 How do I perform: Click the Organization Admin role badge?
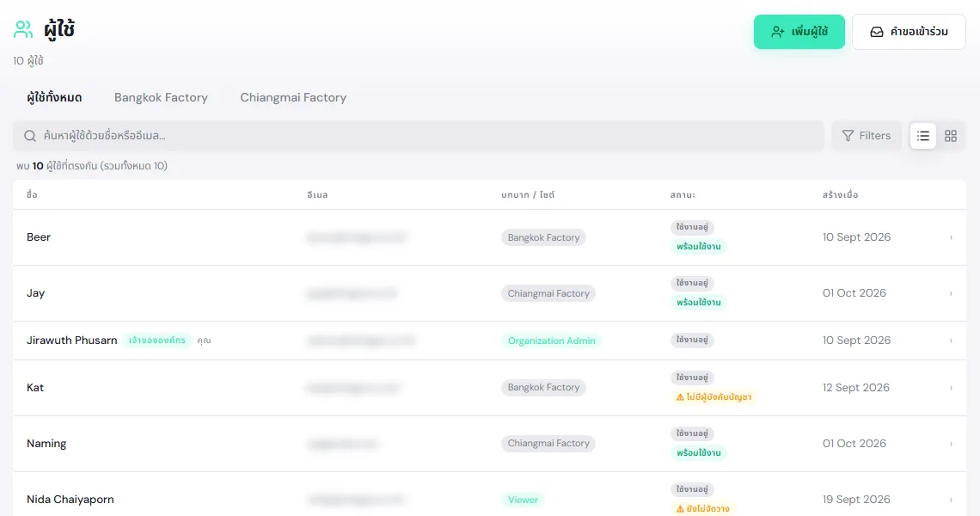[551, 341]
